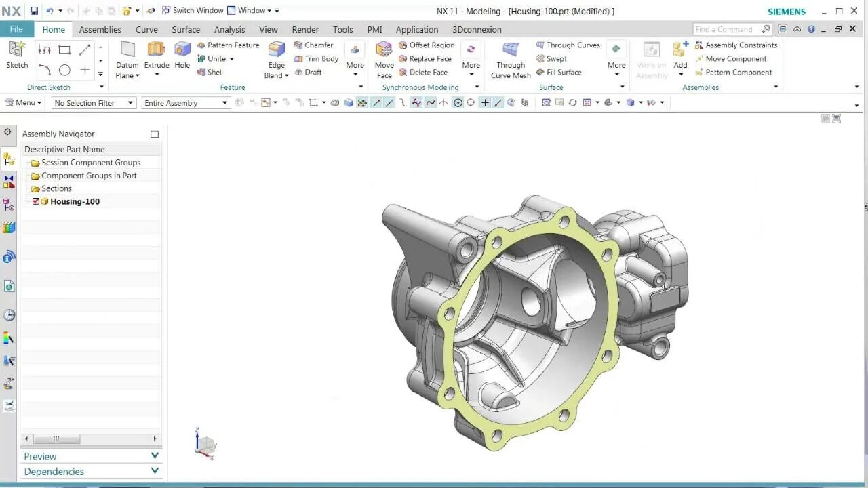Open the Menu dropdown
This screenshot has height=488, width=868.
(x=23, y=103)
